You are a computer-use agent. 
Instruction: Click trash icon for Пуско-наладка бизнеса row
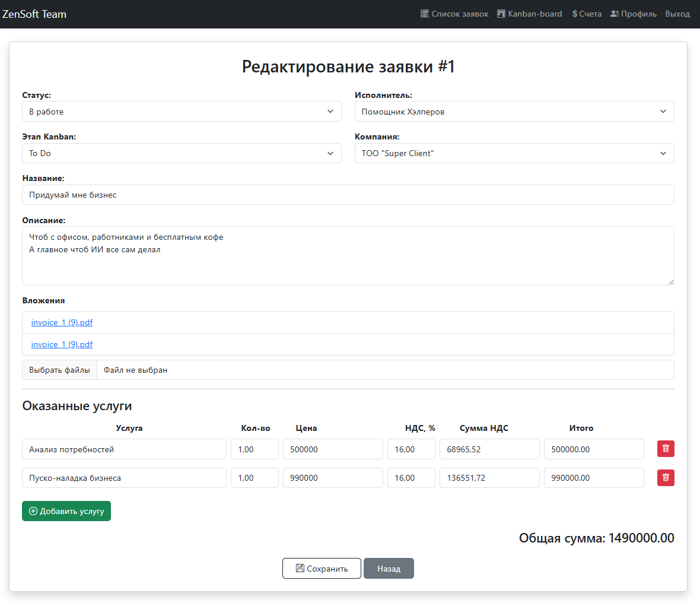click(x=666, y=477)
